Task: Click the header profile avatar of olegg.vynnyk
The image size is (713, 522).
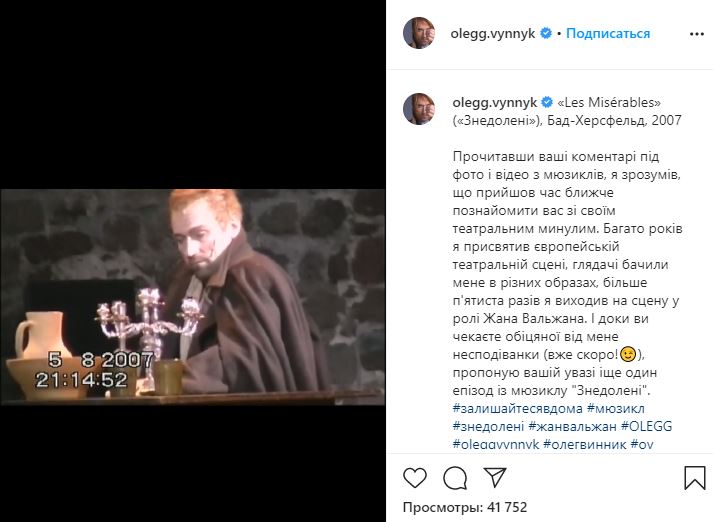Action: 419,33
